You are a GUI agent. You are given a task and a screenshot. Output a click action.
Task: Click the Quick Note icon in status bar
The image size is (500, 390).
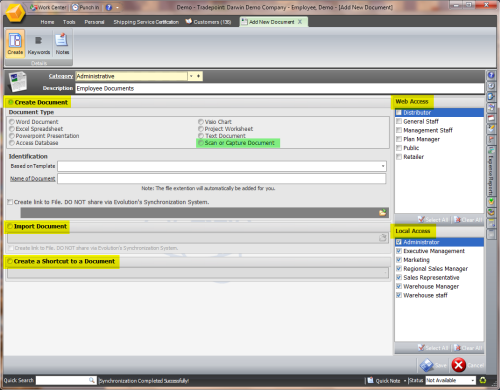(370, 380)
